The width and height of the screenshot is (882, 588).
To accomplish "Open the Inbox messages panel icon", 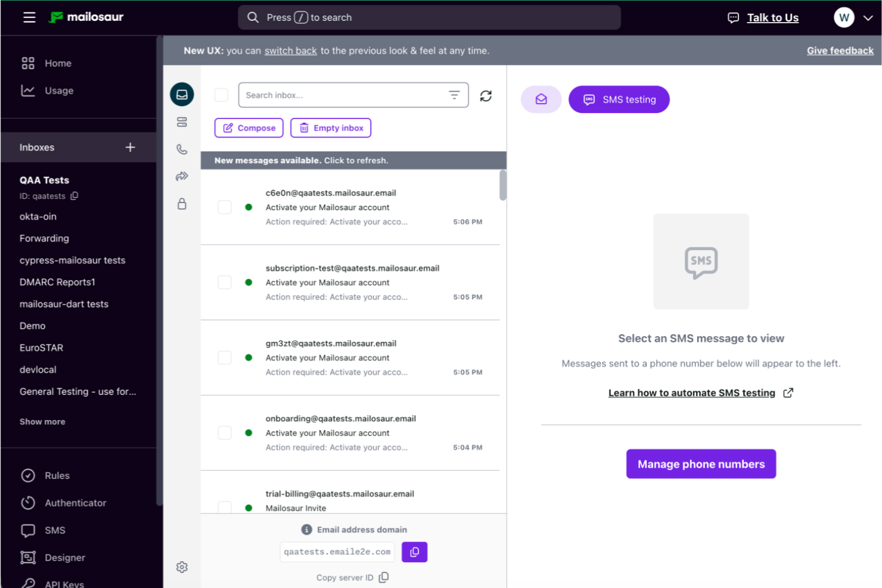I will tap(182, 94).
